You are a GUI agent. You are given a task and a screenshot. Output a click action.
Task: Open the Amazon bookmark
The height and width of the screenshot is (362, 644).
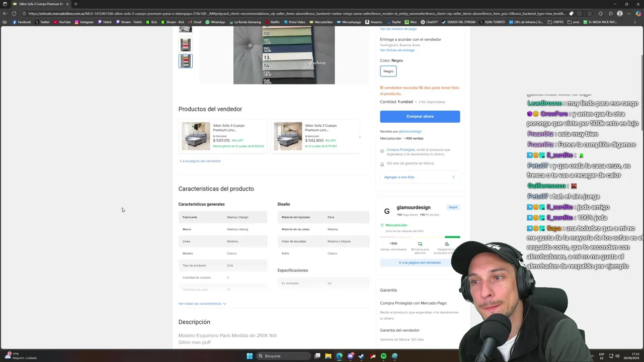[x=374, y=22]
